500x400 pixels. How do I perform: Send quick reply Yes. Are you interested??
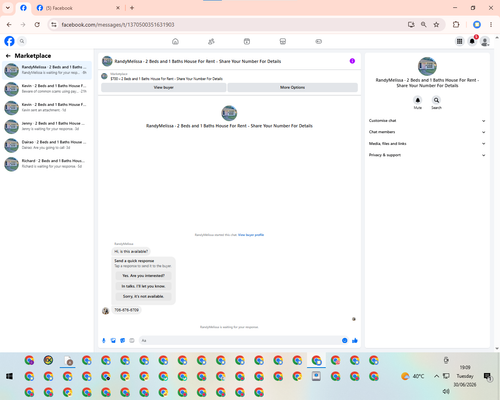143,276
